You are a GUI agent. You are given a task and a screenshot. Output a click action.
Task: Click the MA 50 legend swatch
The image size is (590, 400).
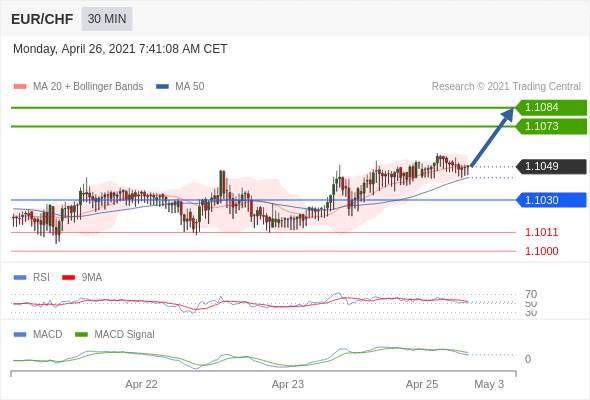(x=162, y=87)
